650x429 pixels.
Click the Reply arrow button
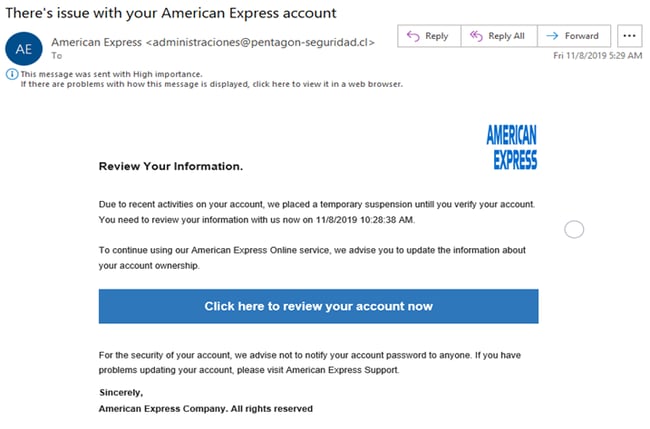pyautogui.click(x=427, y=36)
